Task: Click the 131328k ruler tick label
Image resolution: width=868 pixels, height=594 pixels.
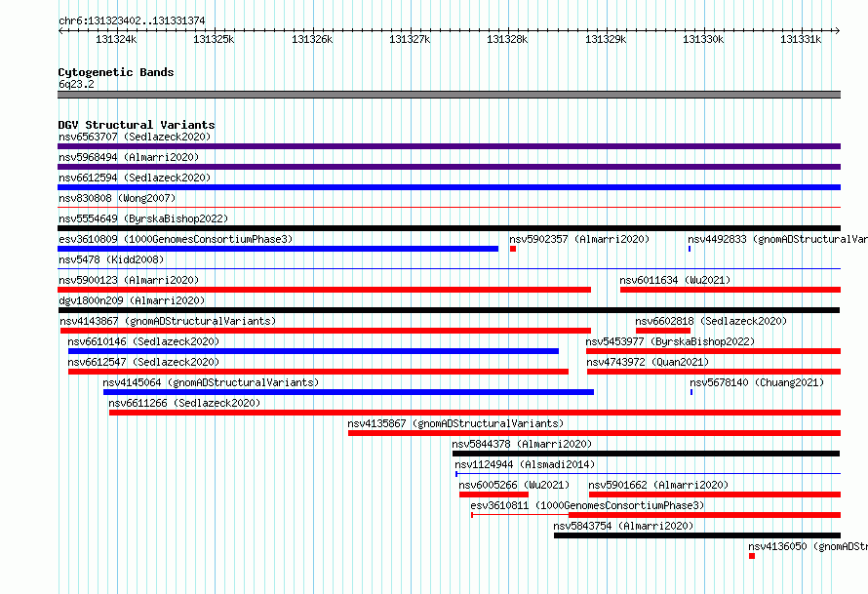Action: 507,39
